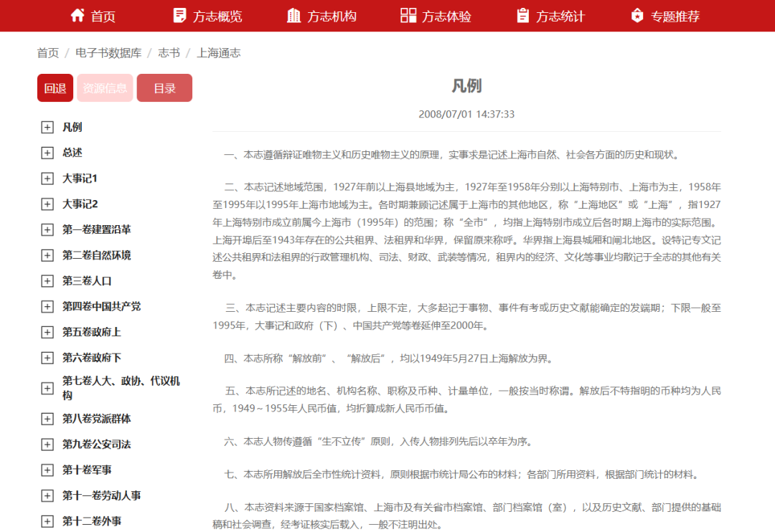Click the article title 凡例 heading

(x=466, y=86)
